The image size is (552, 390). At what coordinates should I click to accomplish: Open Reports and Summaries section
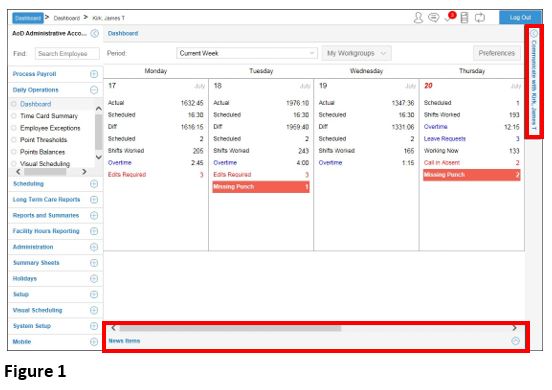[x=46, y=215]
